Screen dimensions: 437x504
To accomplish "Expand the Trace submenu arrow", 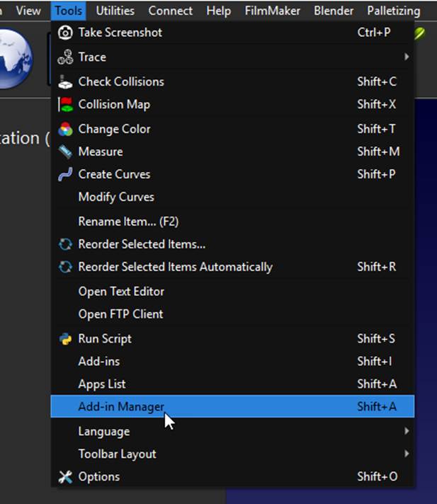I will 407,57.
